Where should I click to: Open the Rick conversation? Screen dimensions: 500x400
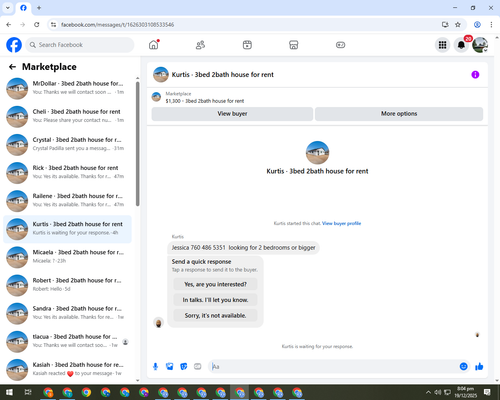pos(67,173)
